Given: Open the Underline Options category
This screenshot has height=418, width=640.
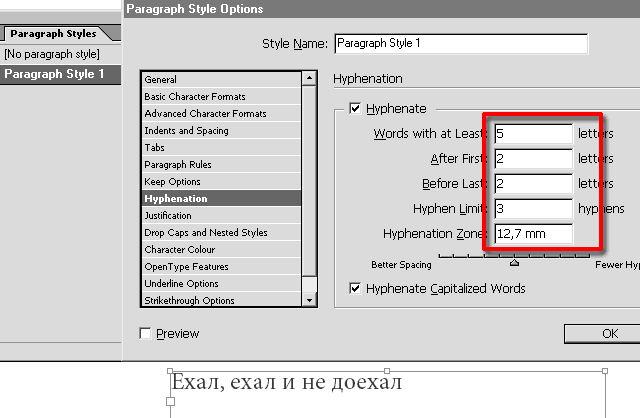Looking at the screenshot, I should (221, 284).
